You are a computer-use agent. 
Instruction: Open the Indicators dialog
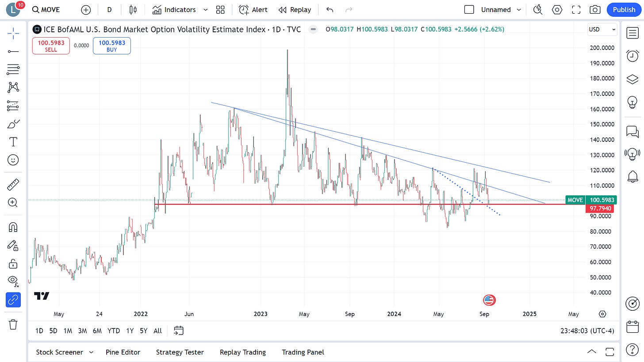pyautogui.click(x=174, y=10)
